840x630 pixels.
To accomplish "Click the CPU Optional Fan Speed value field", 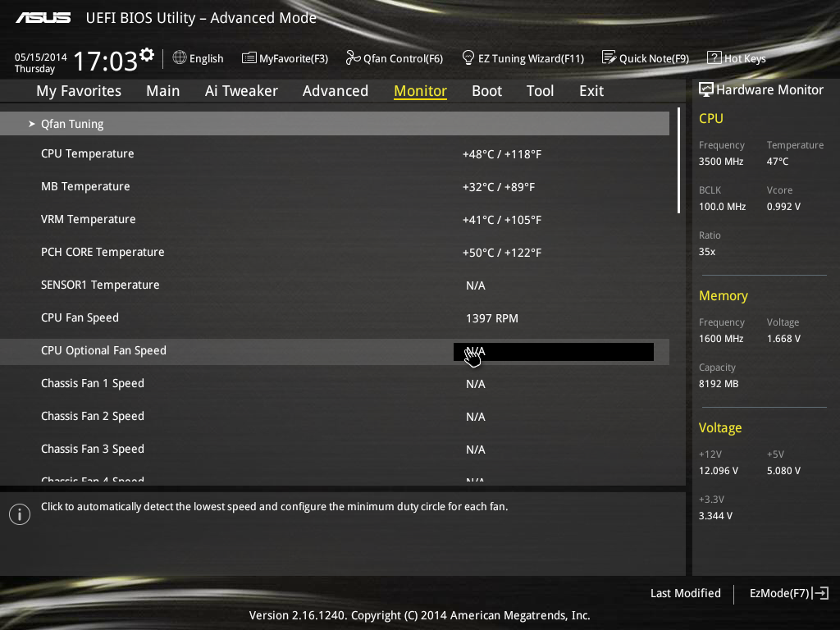I will coord(554,351).
